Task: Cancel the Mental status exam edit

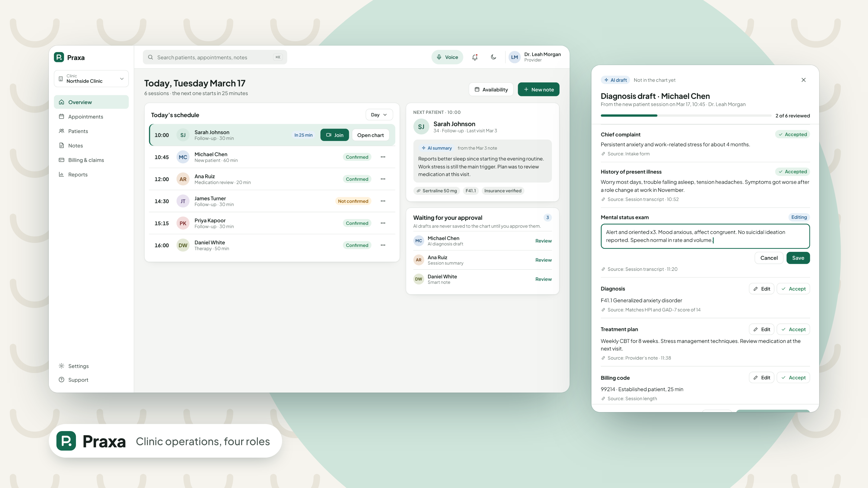Action: [769, 258]
